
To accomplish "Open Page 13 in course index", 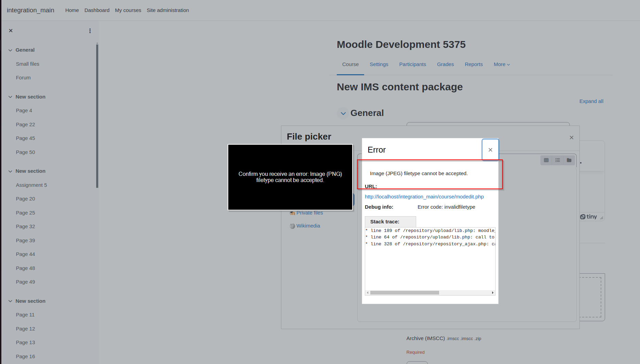I will tap(25, 342).
